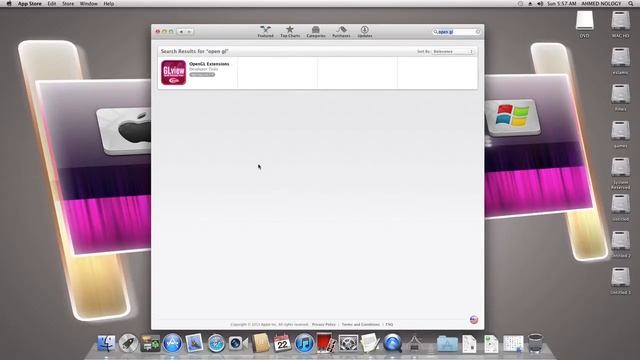640x360 pixels.
Task: Open the Sort By Relevance dropdown
Action: point(453,51)
